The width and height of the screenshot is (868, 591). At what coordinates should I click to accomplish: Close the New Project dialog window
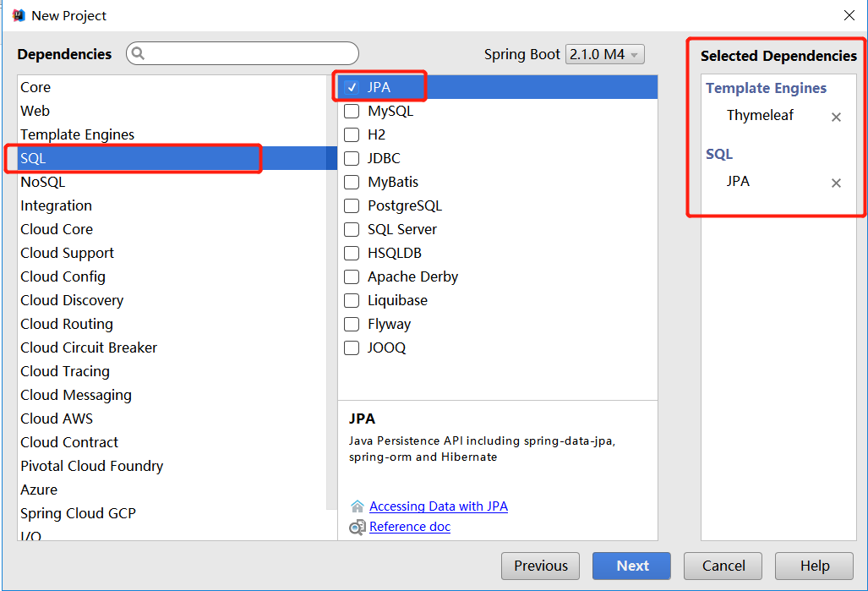coord(849,15)
